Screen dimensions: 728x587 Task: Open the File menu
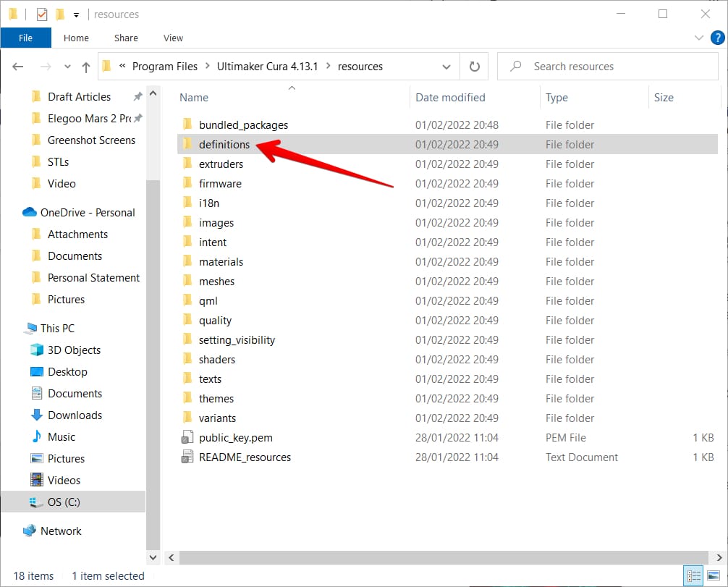[x=25, y=38]
